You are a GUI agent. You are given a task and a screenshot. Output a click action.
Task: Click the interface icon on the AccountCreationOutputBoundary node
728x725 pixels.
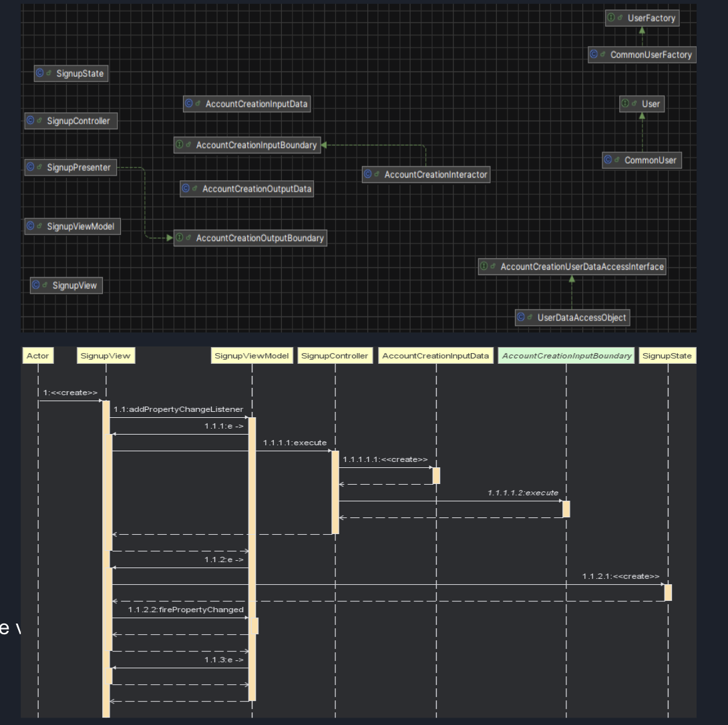[x=180, y=238]
